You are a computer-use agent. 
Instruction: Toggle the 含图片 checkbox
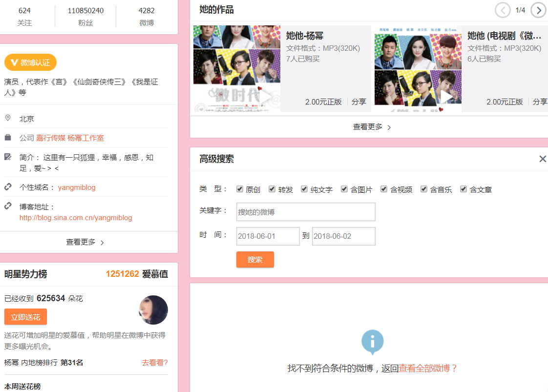344,189
